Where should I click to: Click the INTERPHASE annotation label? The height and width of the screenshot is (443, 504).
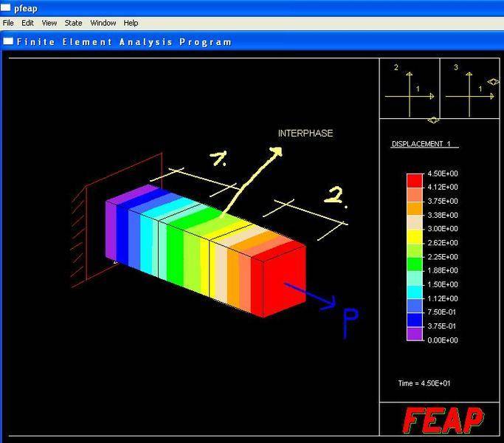[305, 134]
